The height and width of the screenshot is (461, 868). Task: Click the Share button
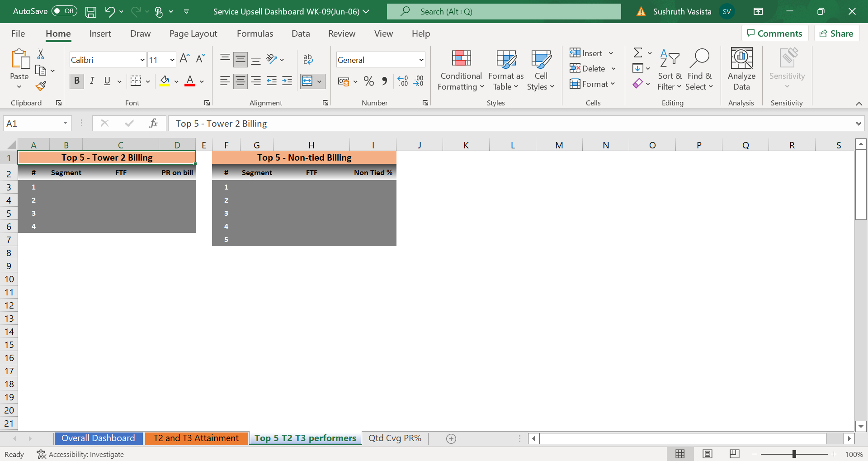[x=836, y=33]
